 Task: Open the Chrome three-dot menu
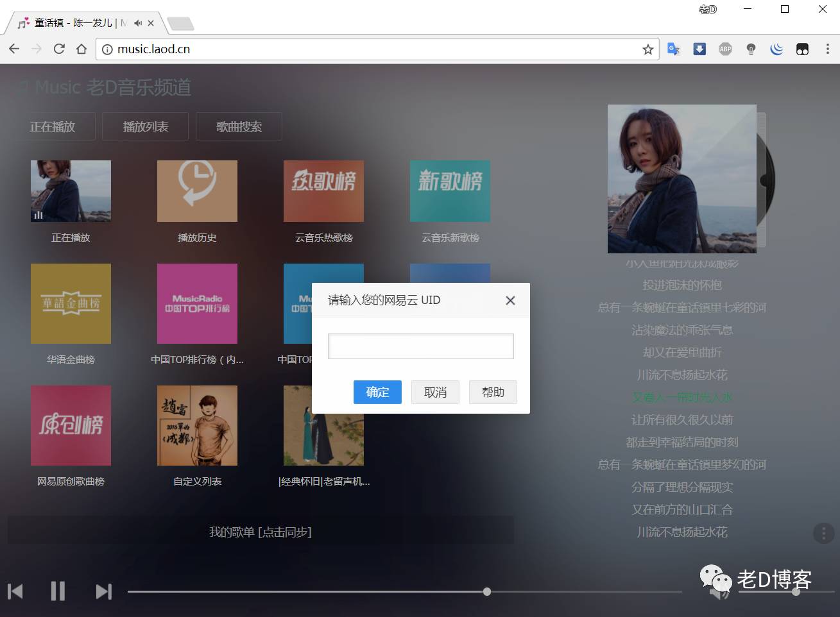[827, 49]
